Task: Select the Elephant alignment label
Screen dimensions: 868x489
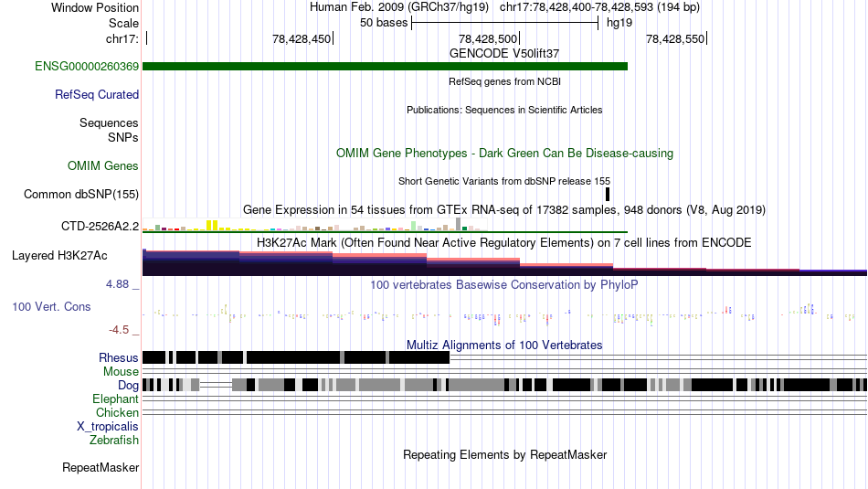Action: click(x=115, y=399)
